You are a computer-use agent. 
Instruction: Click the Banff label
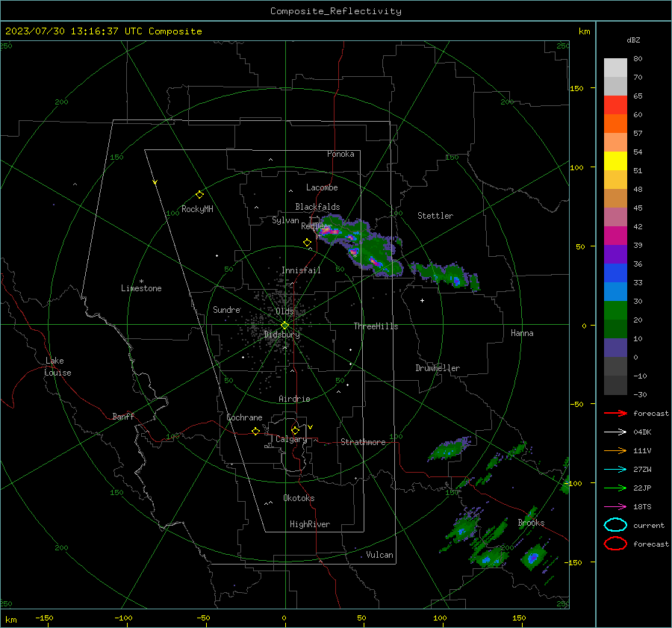(123, 416)
